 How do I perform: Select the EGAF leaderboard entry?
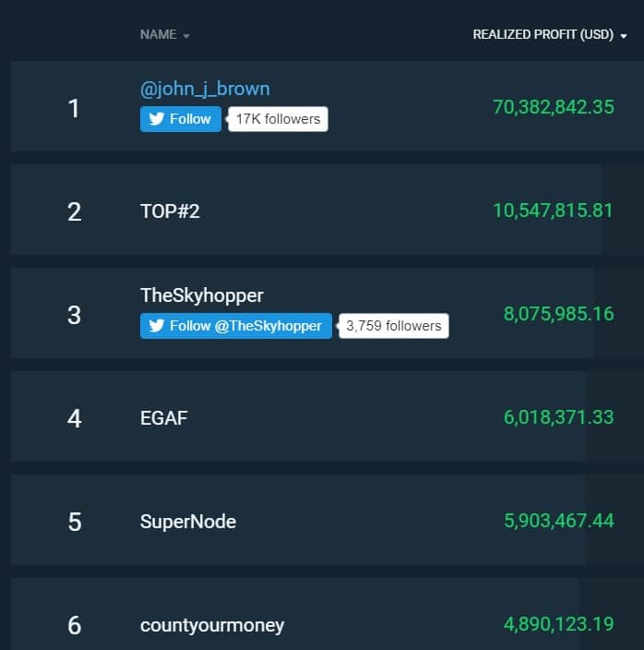click(x=299, y=416)
